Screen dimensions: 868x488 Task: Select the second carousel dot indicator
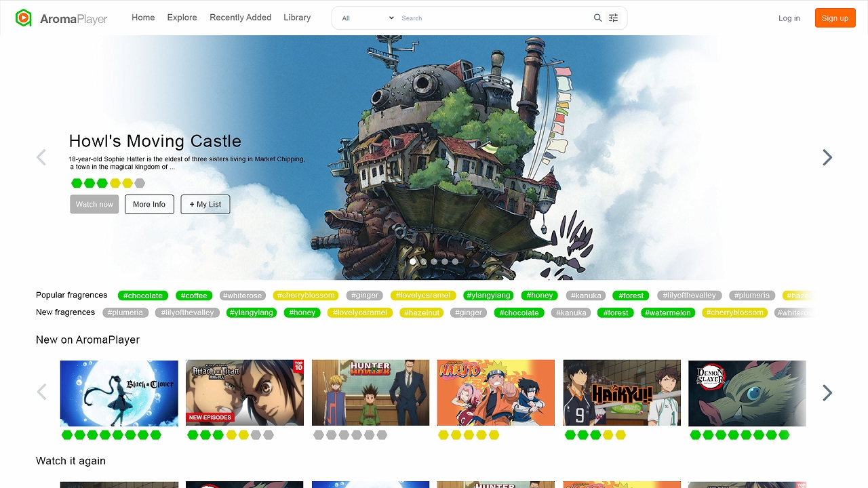click(424, 261)
